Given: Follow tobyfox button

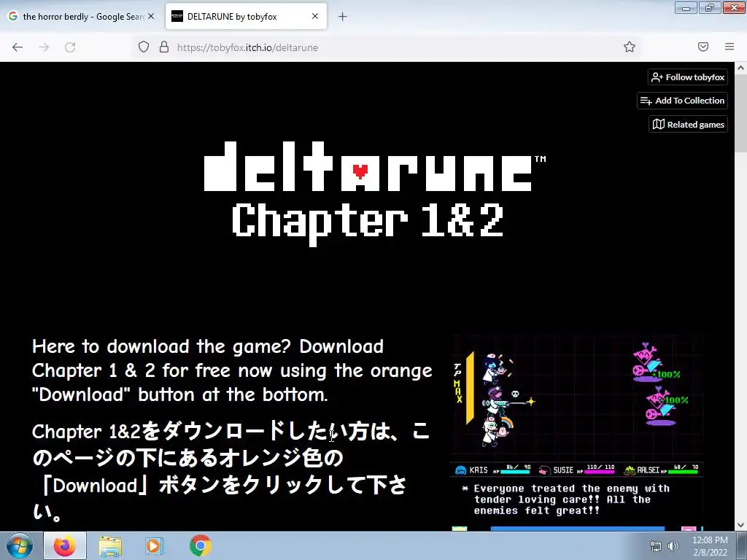Looking at the screenshot, I should click(x=688, y=77).
